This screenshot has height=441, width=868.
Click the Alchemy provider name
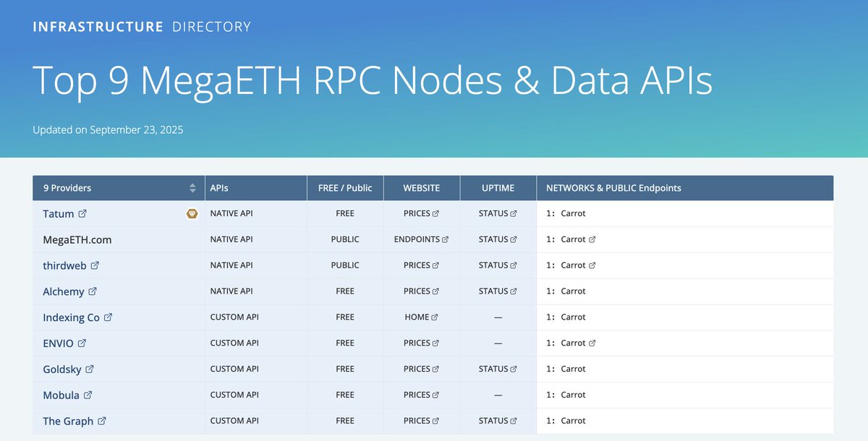tap(64, 291)
